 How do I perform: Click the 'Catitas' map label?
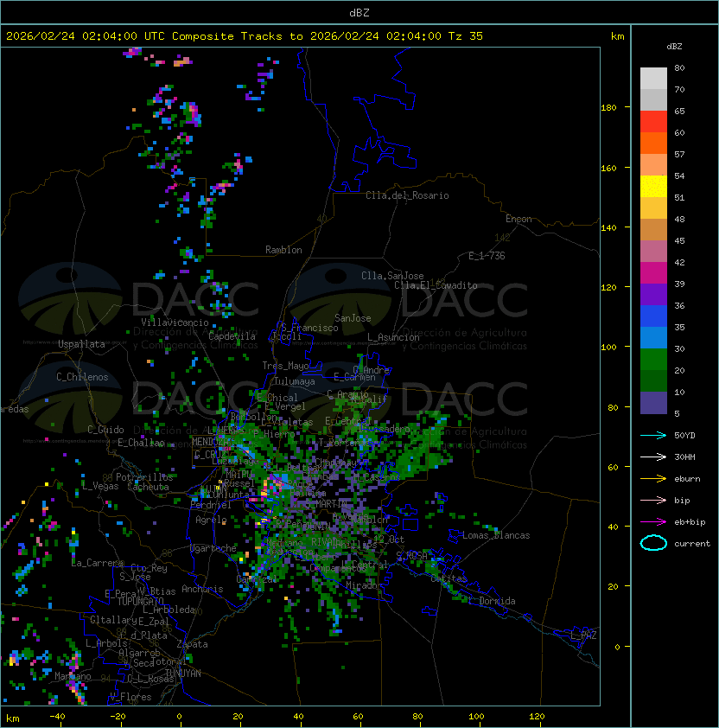[449, 579]
